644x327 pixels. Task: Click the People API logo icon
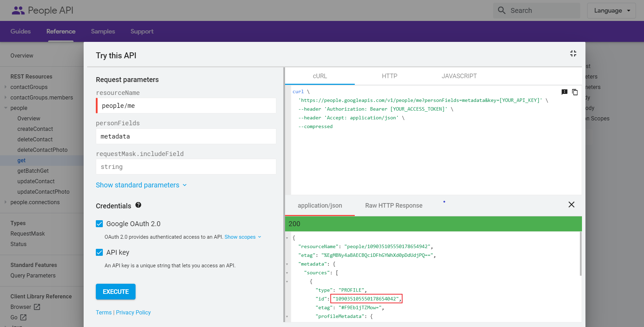[x=18, y=10]
